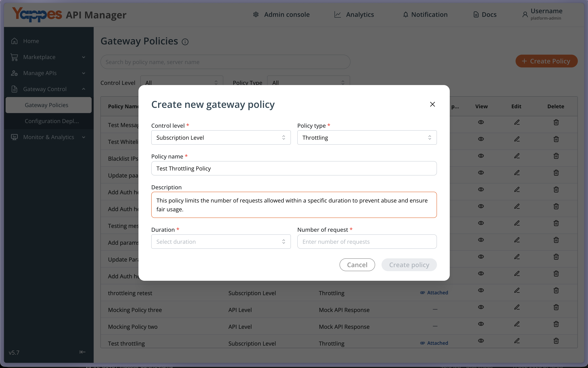View the Testing mes... policy row
Screen dimensions: 588x368
point(481,223)
